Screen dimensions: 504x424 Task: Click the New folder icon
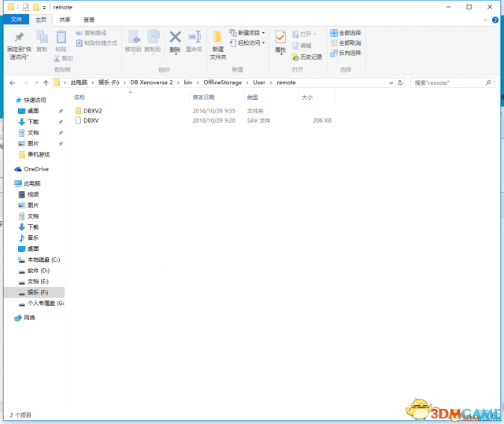click(x=218, y=37)
